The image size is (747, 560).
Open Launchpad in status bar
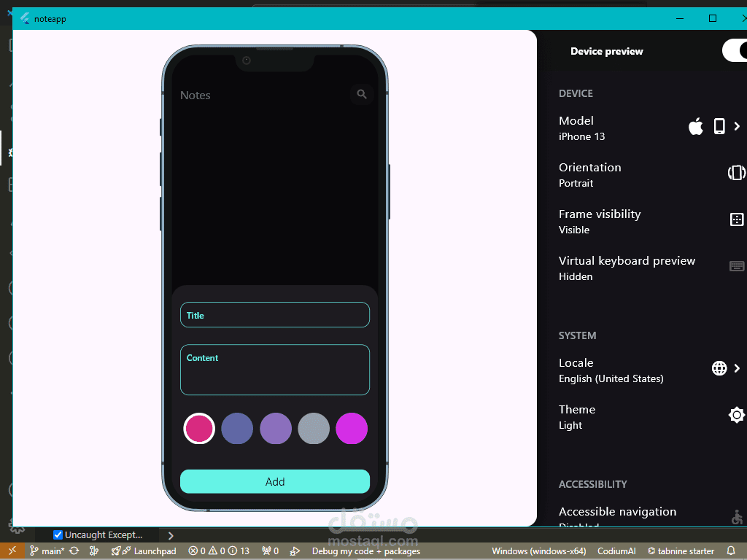pos(144,551)
